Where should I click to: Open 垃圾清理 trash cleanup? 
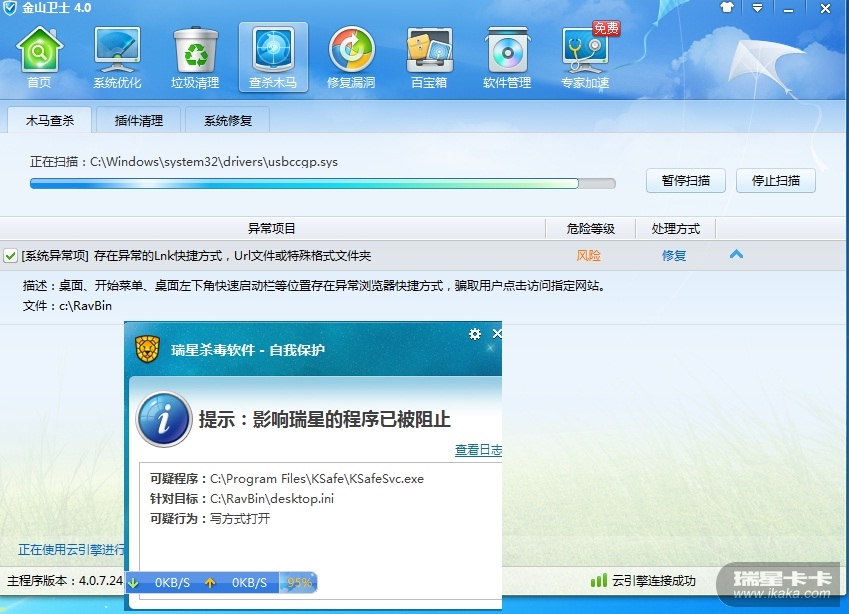pyautogui.click(x=195, y=57)
